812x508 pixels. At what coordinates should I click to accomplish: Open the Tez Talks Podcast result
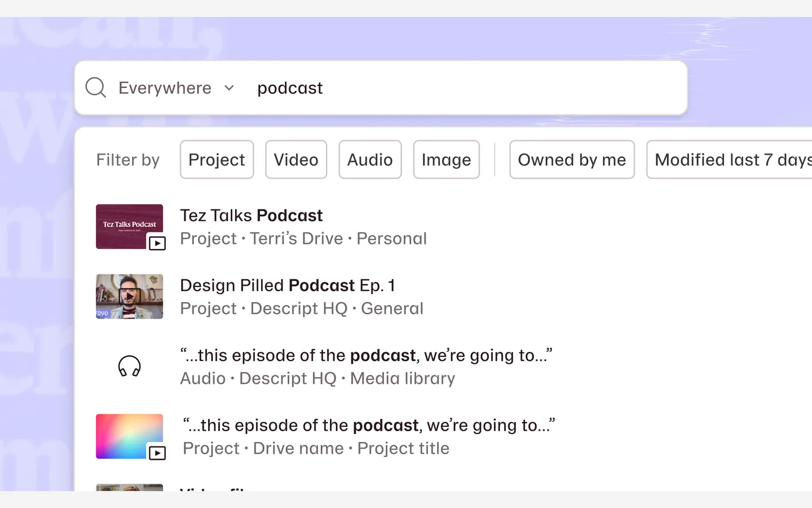point(251,216)
